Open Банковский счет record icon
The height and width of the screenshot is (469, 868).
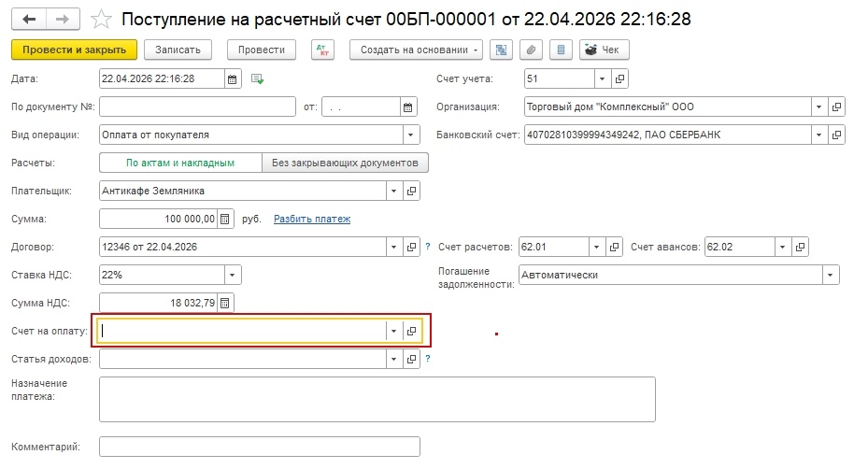[x=836, y=135]
